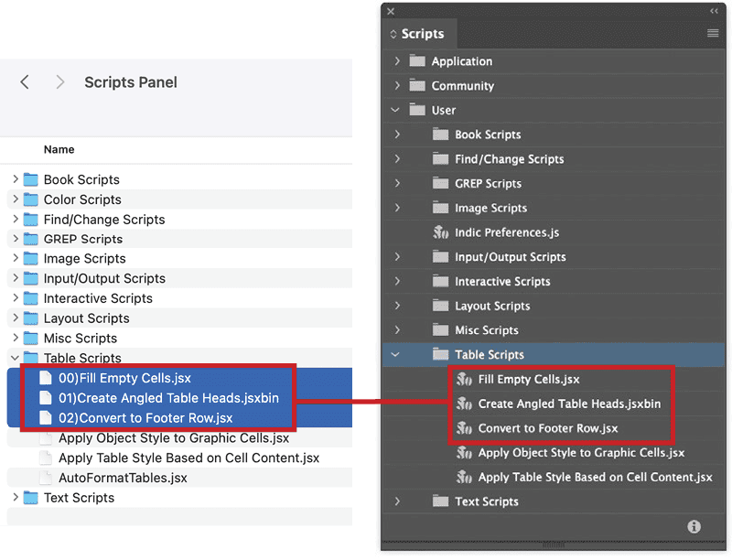Select 01)Create Angled Table Heads.jsxbin file
This screenshot has height=560, width=732.
(168, 398)
